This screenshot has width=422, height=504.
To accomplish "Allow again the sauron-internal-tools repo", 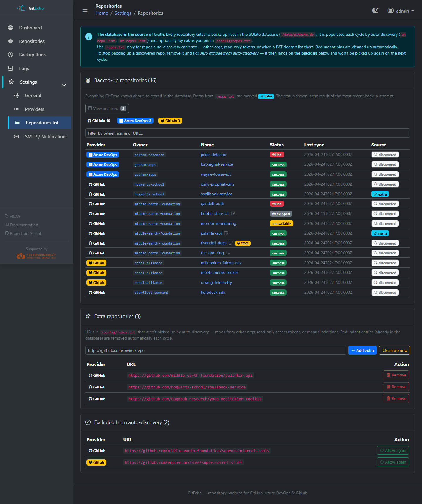I will tap(393, 450).
